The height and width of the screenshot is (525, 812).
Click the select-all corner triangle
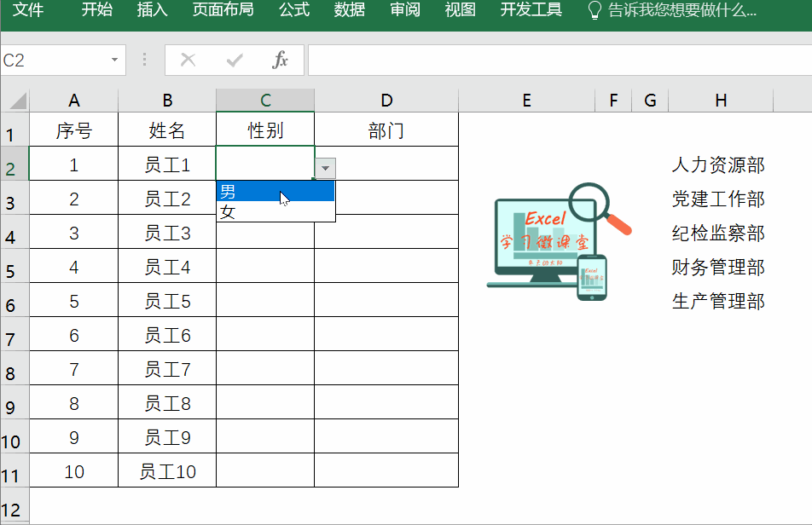(16, 101)
